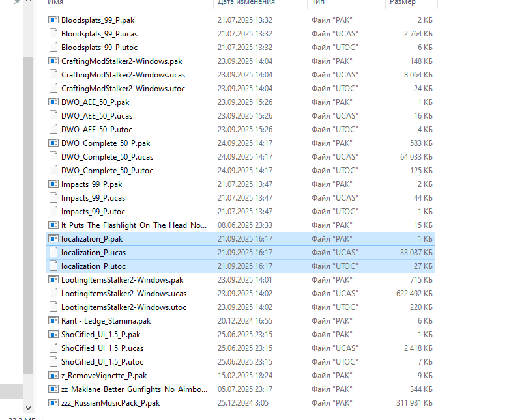This screenshot has width=511, height=420.
Task: Click the icon of It_Puts_The_Flashlight_On_The_Head pak file
Action: [x=53, y=225]
